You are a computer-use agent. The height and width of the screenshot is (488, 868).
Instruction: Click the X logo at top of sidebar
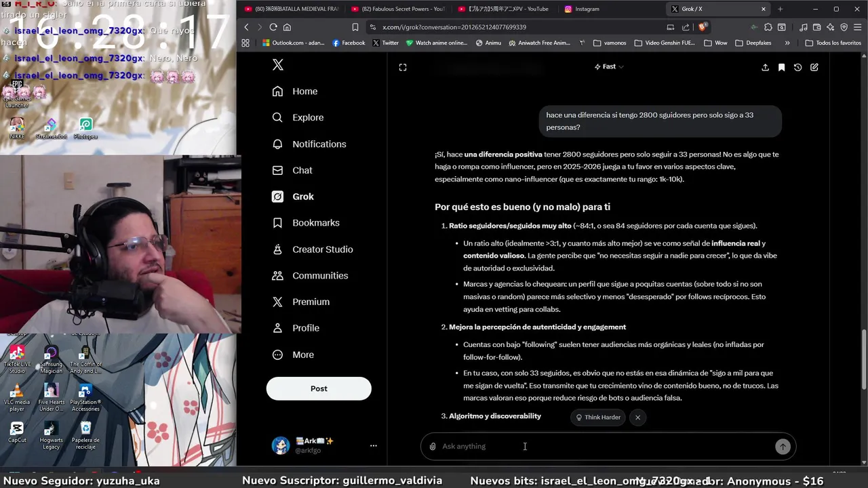278,64
